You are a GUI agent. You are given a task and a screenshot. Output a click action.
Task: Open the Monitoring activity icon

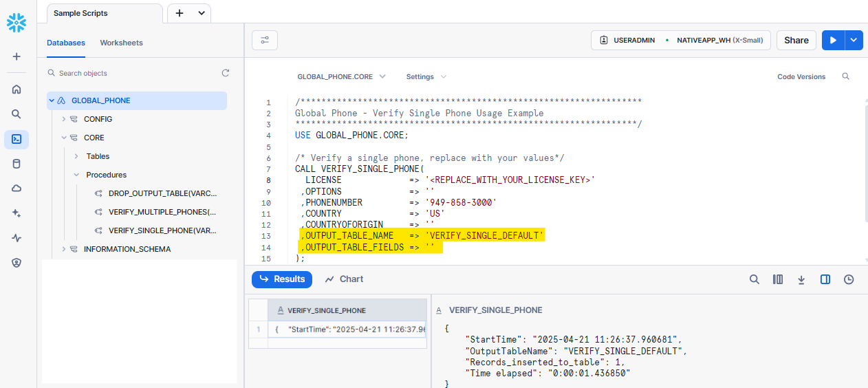17,238
